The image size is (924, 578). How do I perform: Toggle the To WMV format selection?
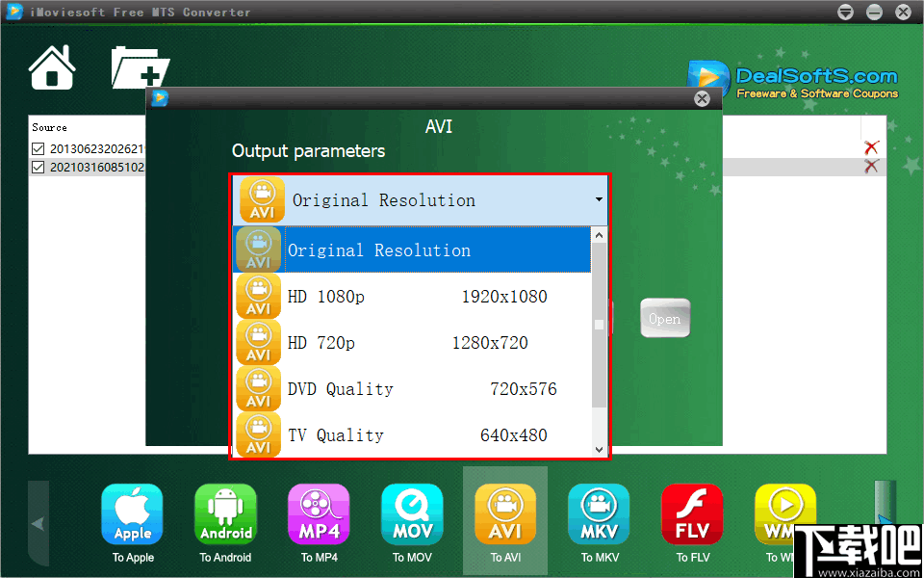785,513
